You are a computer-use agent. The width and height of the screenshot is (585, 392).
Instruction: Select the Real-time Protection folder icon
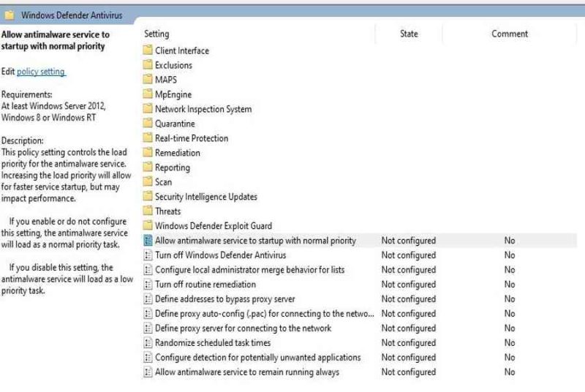(148, 137)
